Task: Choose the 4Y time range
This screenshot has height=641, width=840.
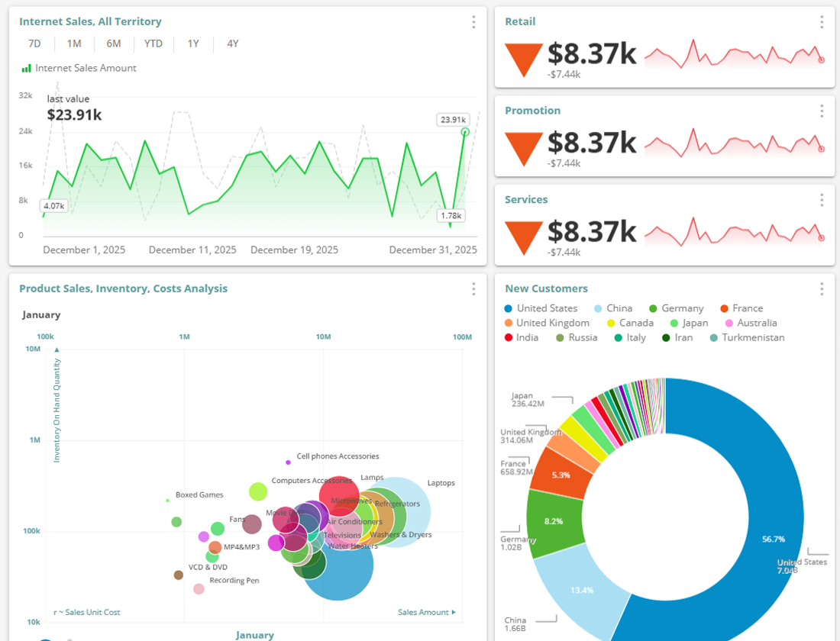Action: 233,43
